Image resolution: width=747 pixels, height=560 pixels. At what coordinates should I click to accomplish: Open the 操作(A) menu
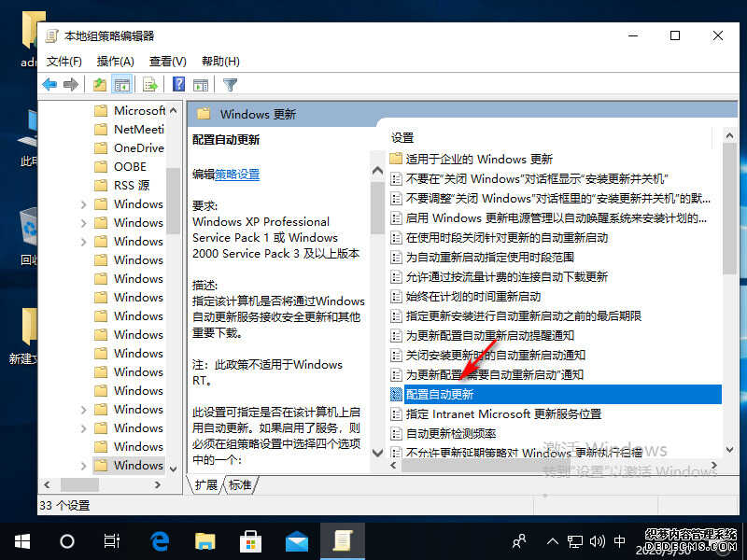[x=115, y=62]
